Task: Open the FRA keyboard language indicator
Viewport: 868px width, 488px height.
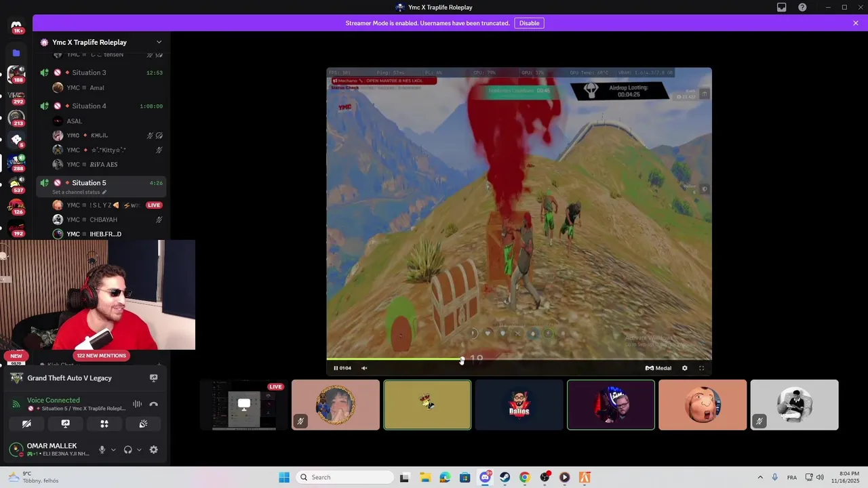Action: tap(792, 477)
